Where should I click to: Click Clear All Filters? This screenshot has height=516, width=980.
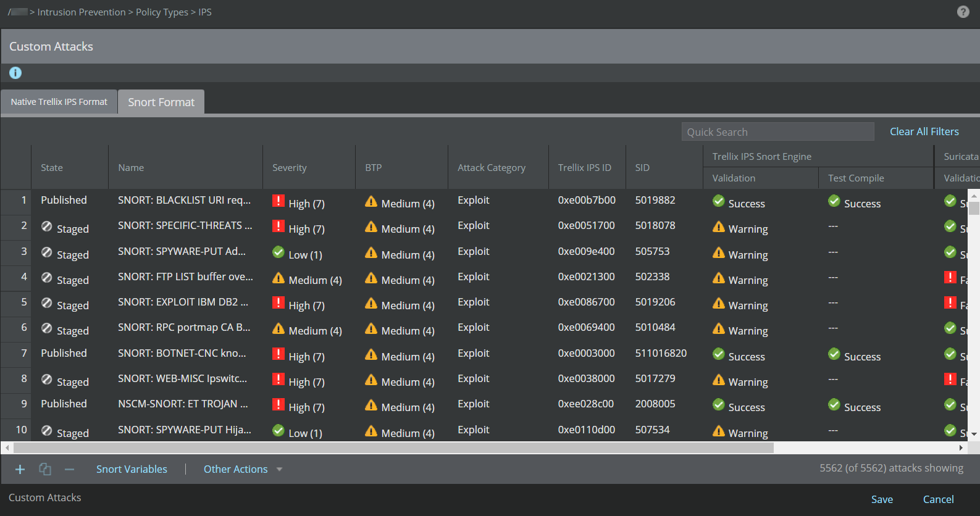pos(924,131)
